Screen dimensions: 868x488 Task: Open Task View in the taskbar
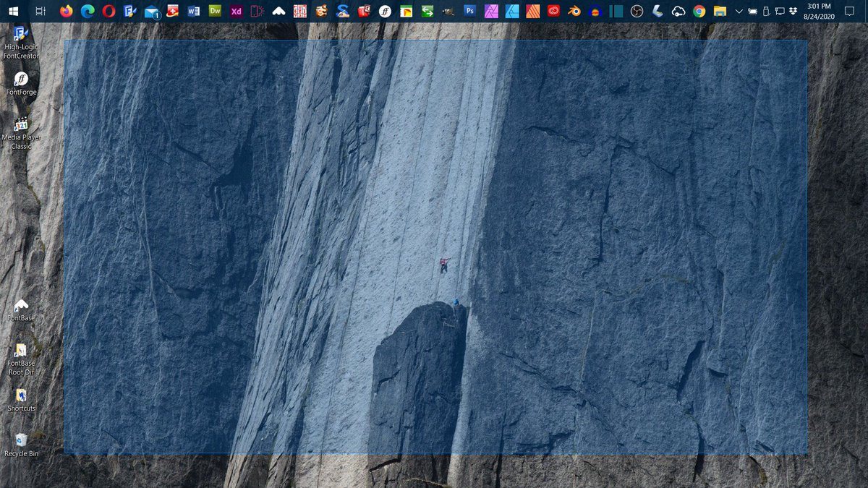coord(41,11)
